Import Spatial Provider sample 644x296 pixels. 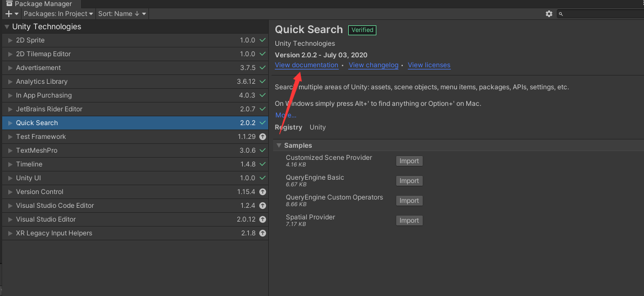tap(409, 220)
